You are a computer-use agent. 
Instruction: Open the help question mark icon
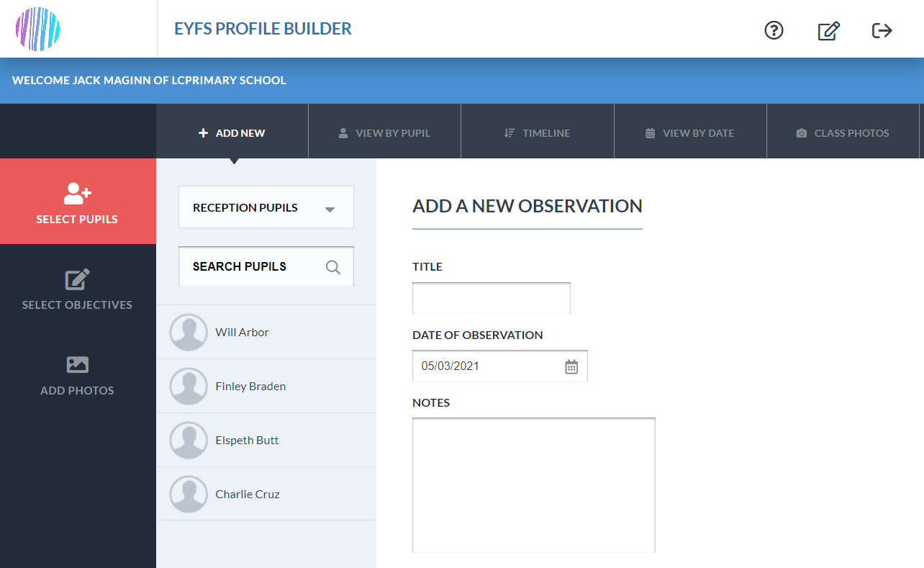tap(774, 30)
